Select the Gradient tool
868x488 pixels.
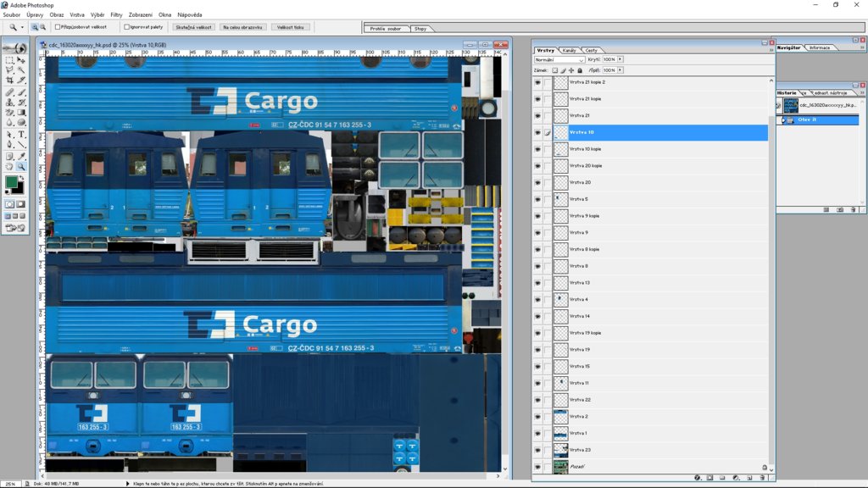tap(21, 113)
